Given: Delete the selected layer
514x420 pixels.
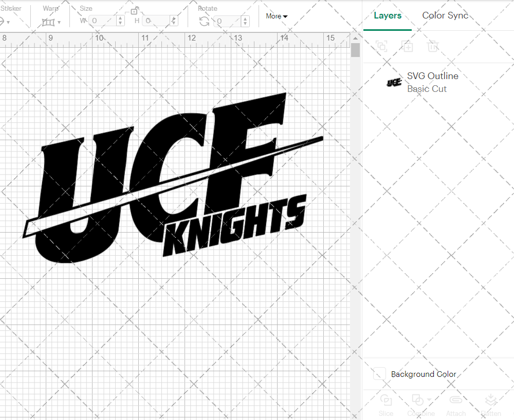Looking at the screenshot, I should point(433,46).
